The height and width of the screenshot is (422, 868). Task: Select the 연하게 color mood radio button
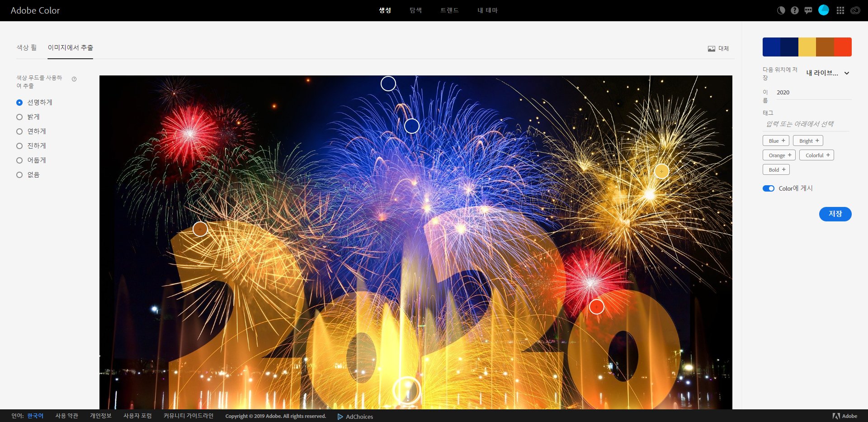click(19, 131)
